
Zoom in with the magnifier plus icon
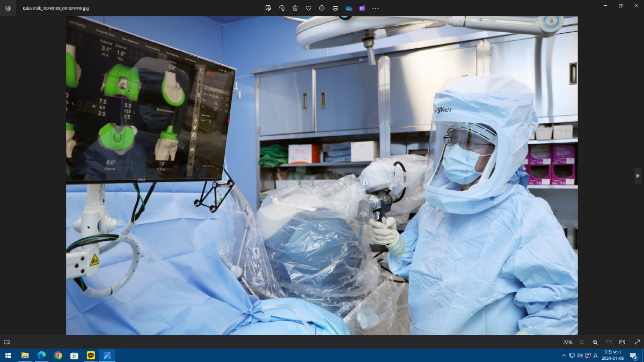coord(595,342)
